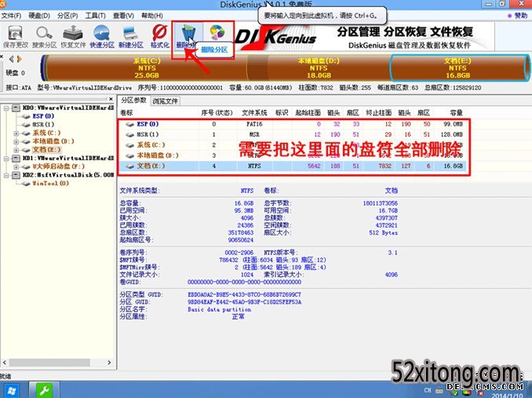This screenshot has height=398, width=532.
Task: Click the Quick Partition (快速分区) icon
Action: coord(102,36)
